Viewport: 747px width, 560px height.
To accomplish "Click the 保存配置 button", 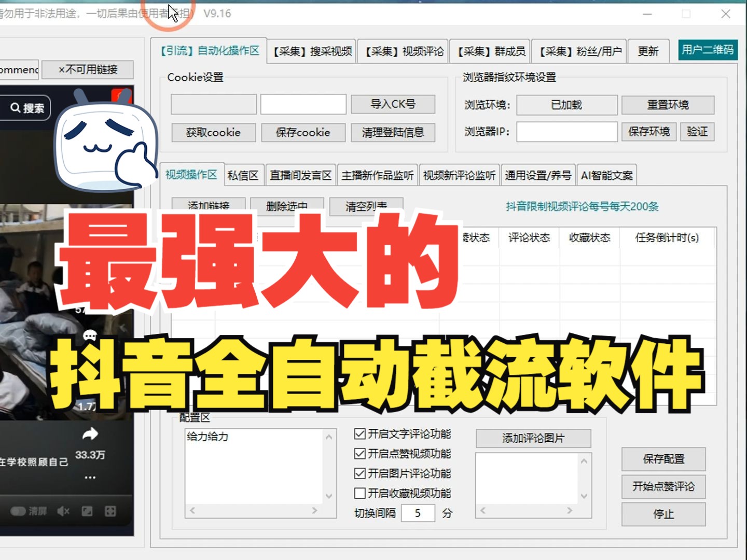I will 663,459.
